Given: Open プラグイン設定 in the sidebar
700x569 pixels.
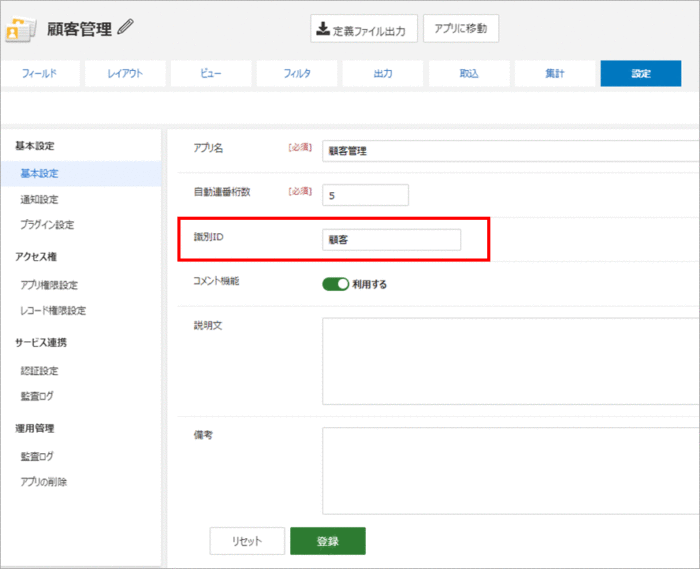Looking at the screenshot, I should (47, 224).
